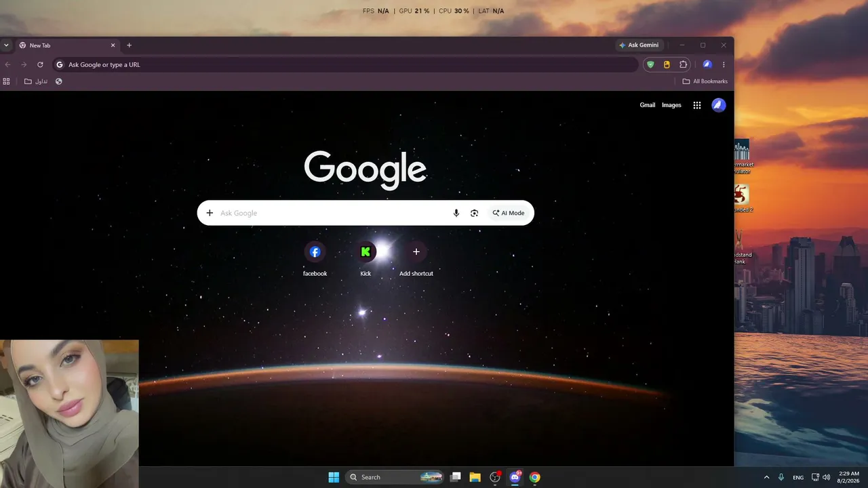The width and height of the screenshot is (868, 488).
Task: Open the All Bookmarks folder
Action: [x=705, y=81]
